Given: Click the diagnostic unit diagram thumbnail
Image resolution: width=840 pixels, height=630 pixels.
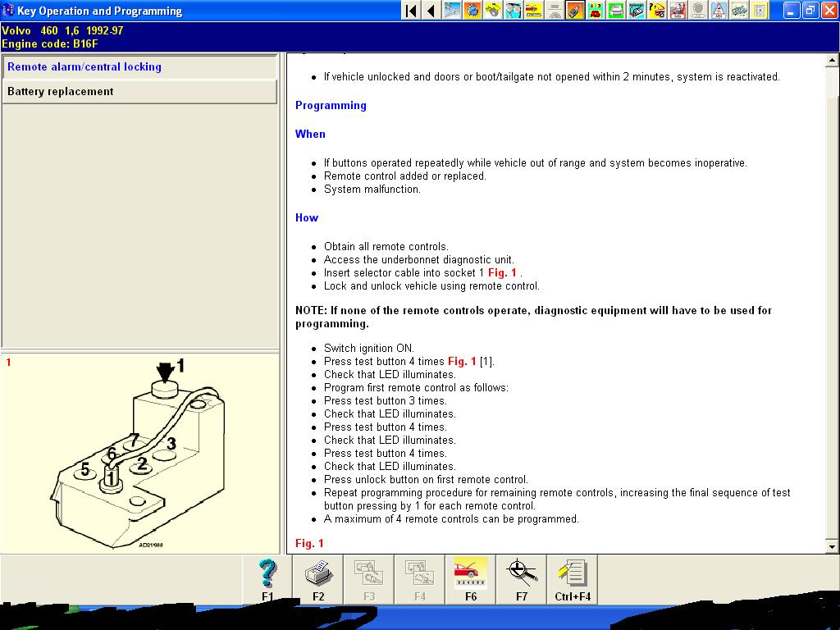Looking at the screenshot, I should coord(139,453).
